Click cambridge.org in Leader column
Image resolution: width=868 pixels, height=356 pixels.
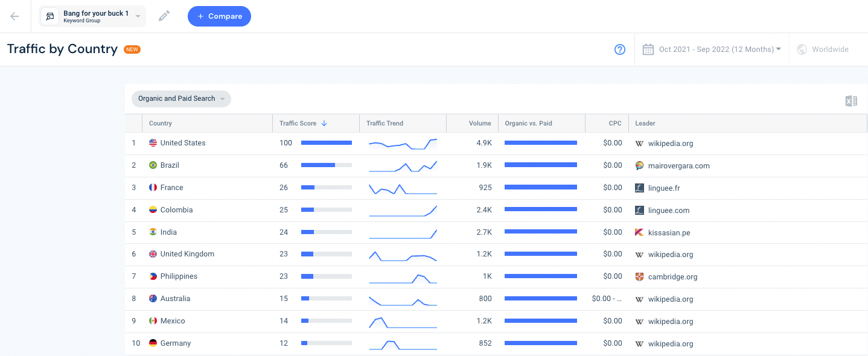672,277
